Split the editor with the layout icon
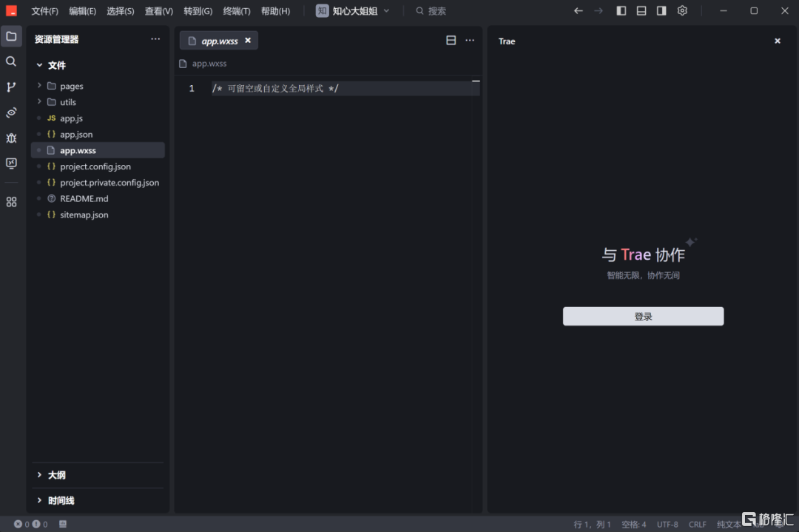This screenshot has height=532, width=799. pyautogui.click(x=451, y=40)
